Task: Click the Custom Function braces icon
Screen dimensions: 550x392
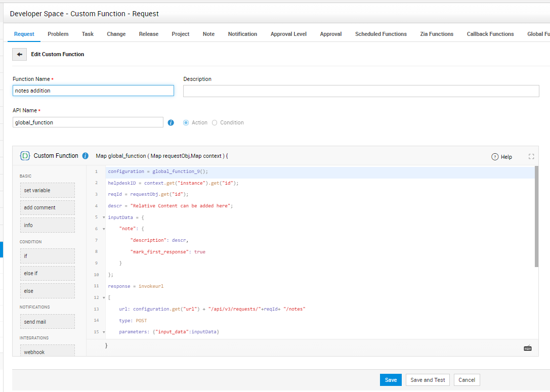Action: (x=24, y=156)
